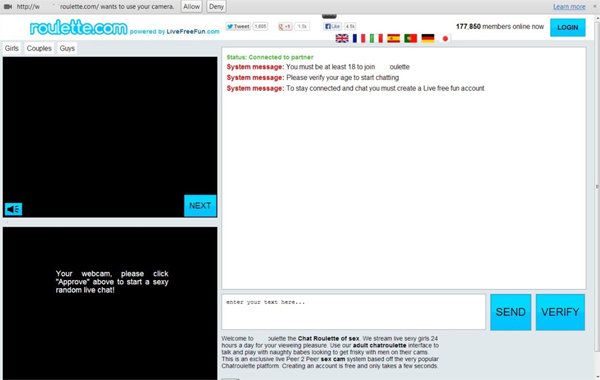Click the tweet count 1,605

click(260, 26)
